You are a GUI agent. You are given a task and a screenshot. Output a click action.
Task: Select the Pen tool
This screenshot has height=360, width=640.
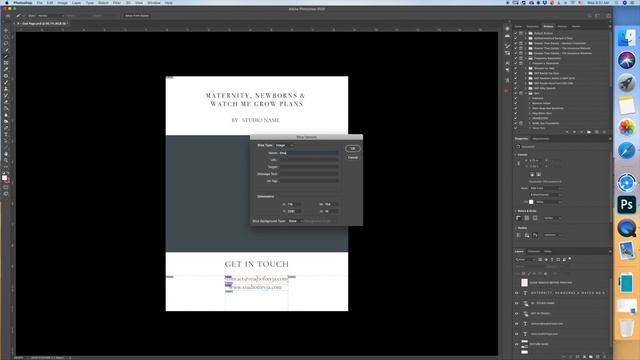tap(6, 128)
